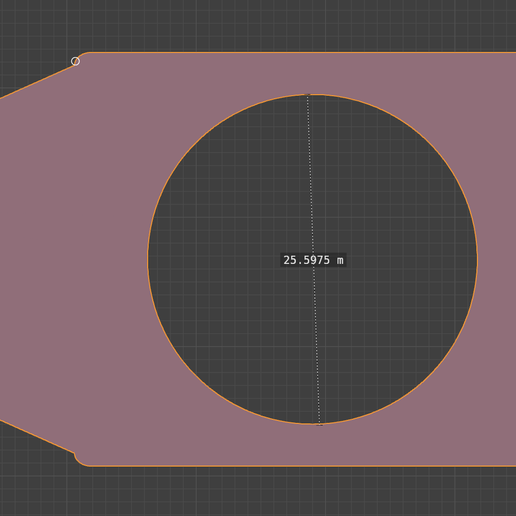Select the bottom orange edge of the pink shape
The height and width of the screenshot is (516, 516).
coord(300,466)
